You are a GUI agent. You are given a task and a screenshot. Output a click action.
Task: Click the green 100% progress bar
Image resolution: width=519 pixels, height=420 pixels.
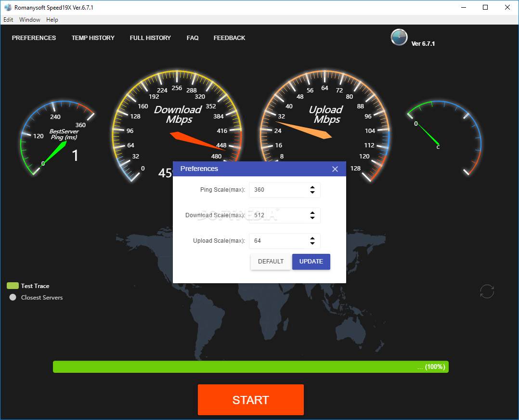click(x=250, y=367)
